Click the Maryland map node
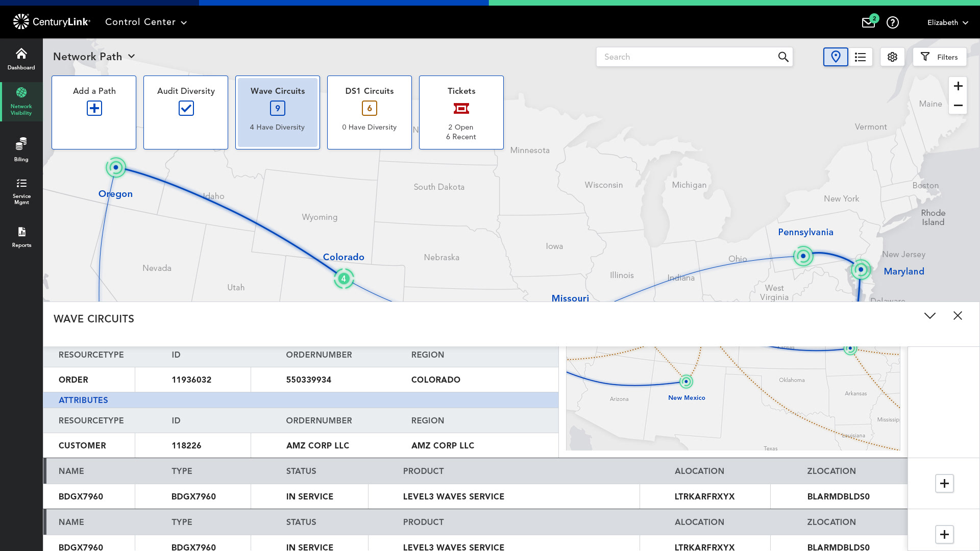The height and width of the screenshot is (551, 980). [x=861, y=269]
